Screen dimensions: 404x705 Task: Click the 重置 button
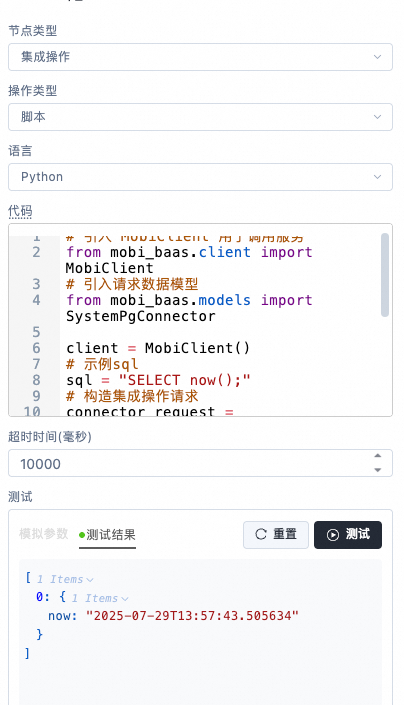pos(276,535)
